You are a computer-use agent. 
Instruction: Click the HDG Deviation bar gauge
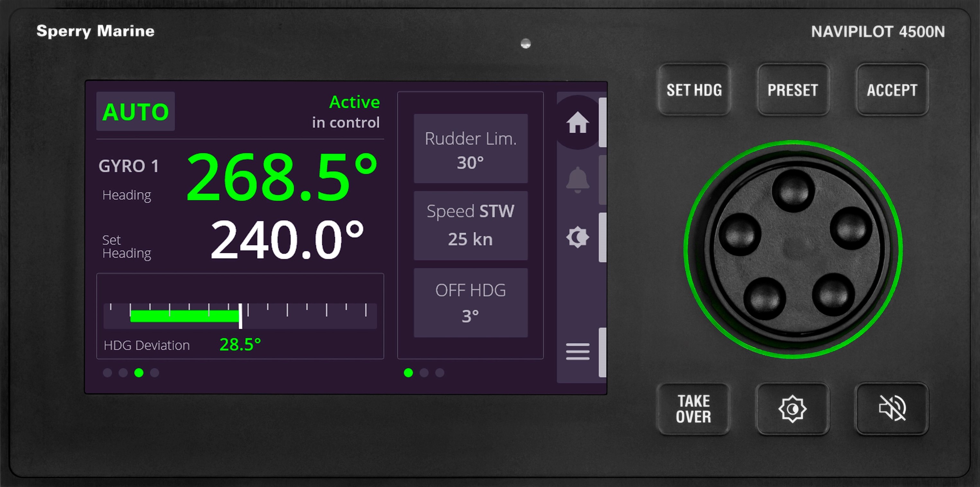pos(240,316)
